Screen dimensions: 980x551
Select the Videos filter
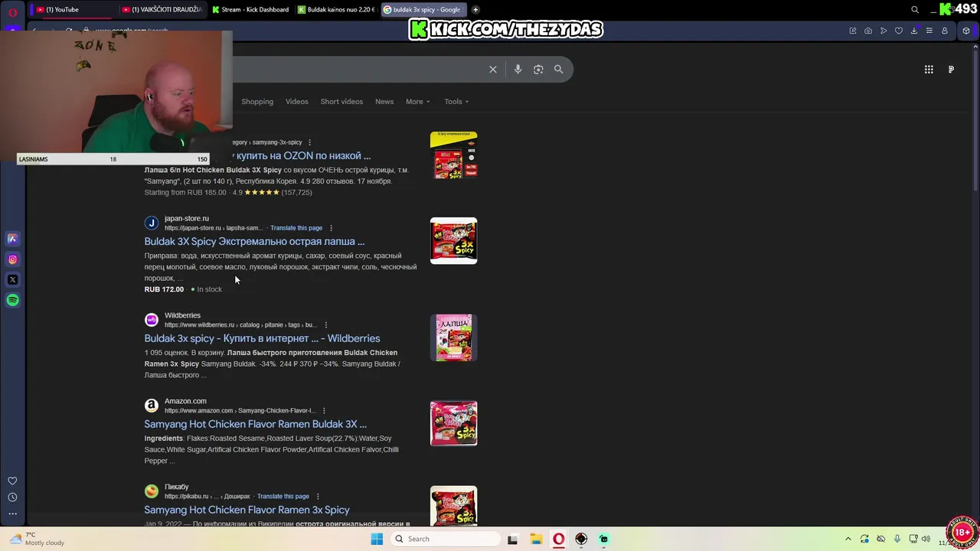pyautogui.click(x=296, y=102)
